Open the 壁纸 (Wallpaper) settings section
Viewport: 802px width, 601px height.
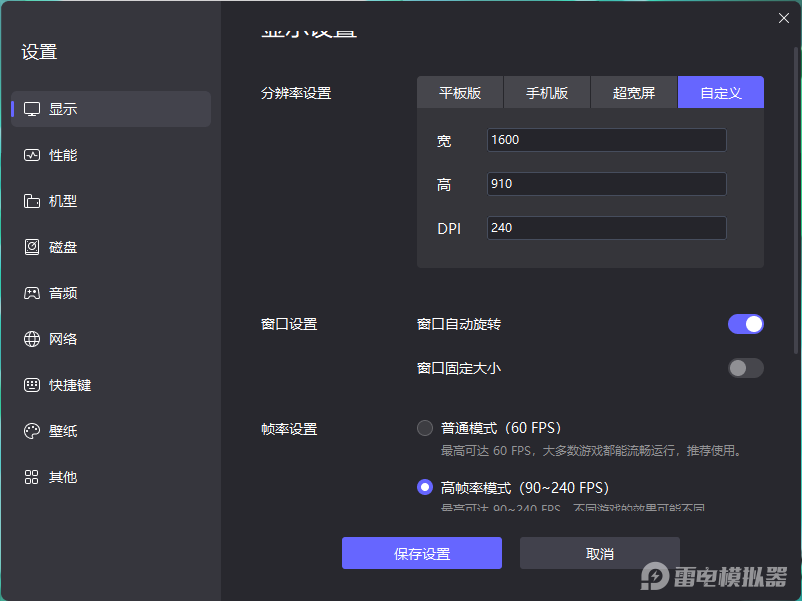(62, 430)
